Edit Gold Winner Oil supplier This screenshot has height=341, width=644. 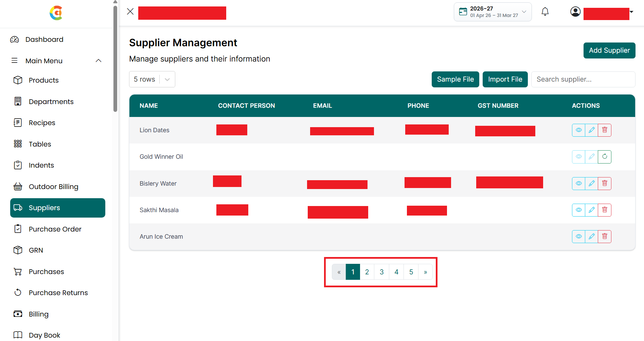(x=591, y=157)
